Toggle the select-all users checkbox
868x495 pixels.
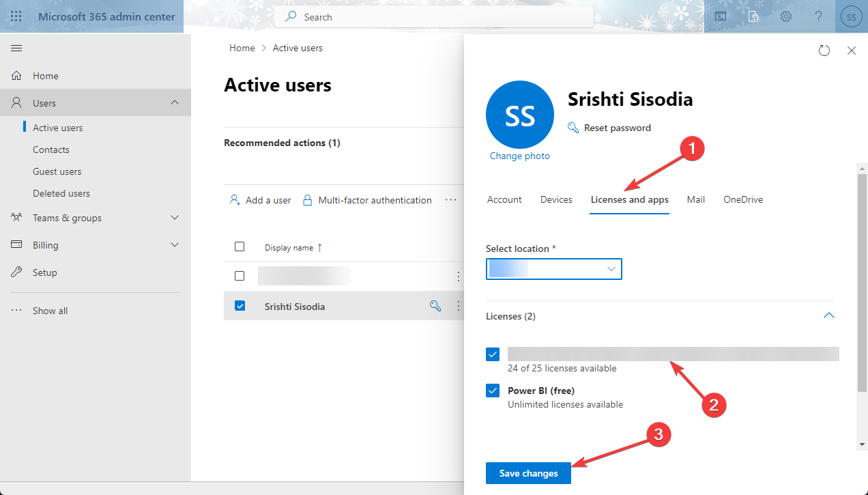click(240, 246)
